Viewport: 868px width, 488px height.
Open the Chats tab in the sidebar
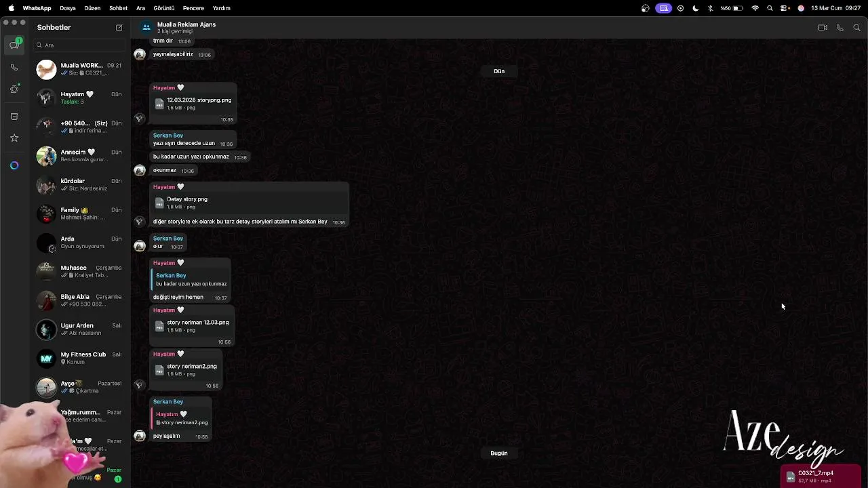[x=14, y=45]
